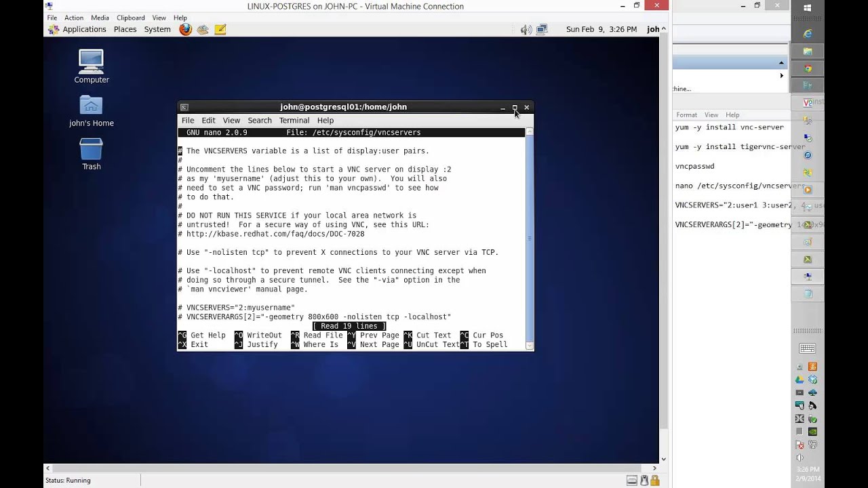Click the volume speaker icon in GNOME panel

point(526,29)
